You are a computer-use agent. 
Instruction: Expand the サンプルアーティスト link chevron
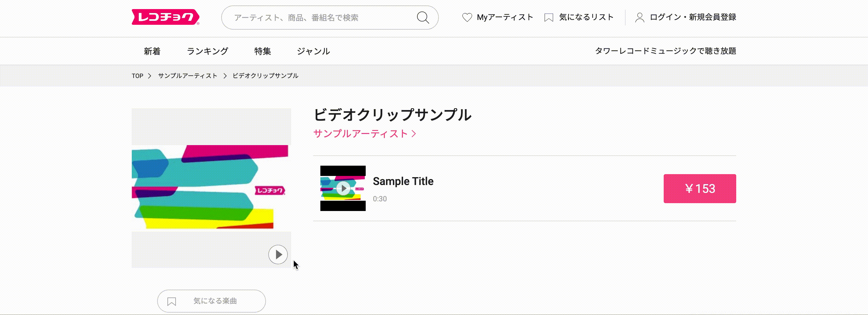414,134
